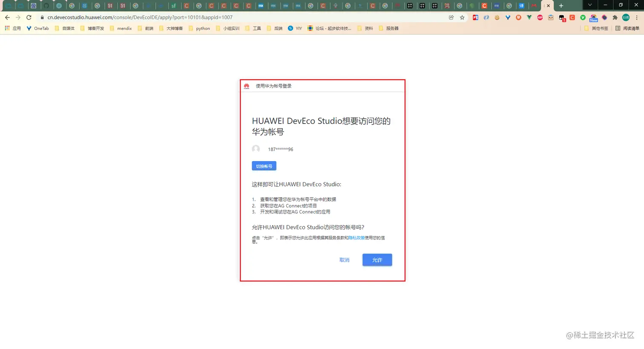This screenshot has width=644, height=349.
Task: Open the 隐私政策 privacy policy link
Action: (x=356, y=238)
